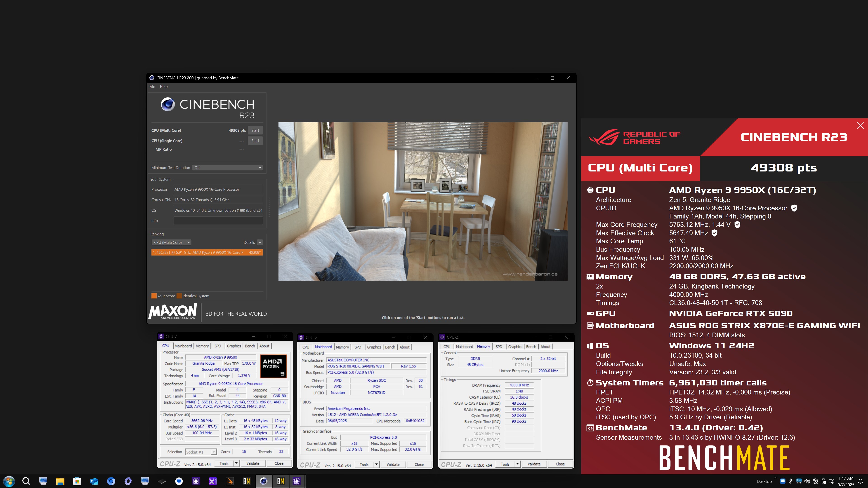Image resolution: width=868 pixels, height=488 pixels.
Task: Click the chat bubble icon in taskbar
Action: pos(179,481)
